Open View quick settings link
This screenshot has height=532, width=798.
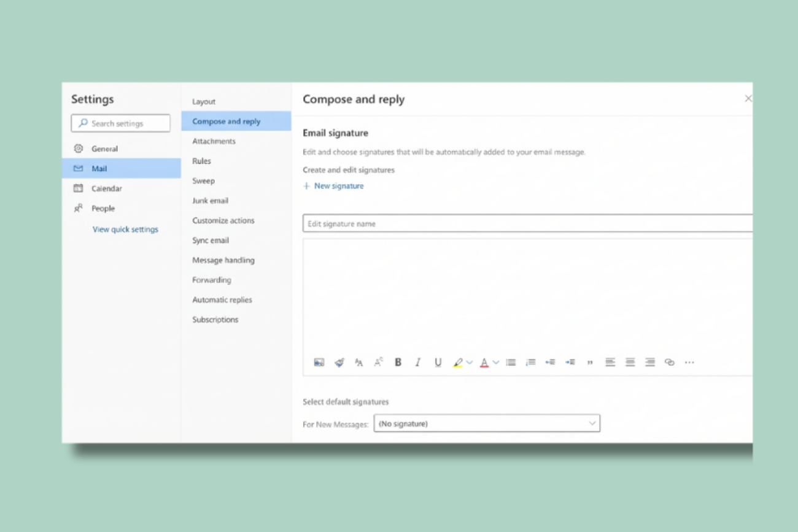[x=125, y=229]
